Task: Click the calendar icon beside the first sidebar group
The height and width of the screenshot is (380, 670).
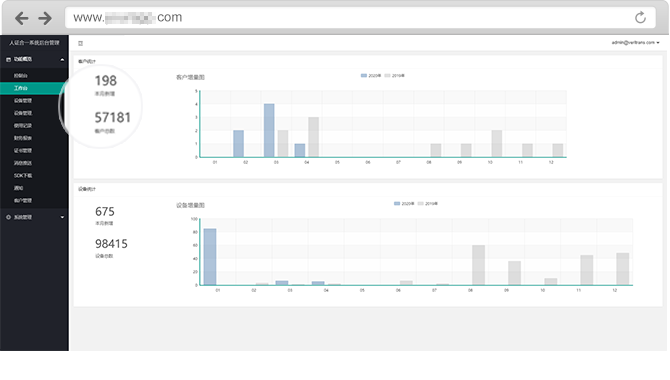Action: (x=8, y=59)
